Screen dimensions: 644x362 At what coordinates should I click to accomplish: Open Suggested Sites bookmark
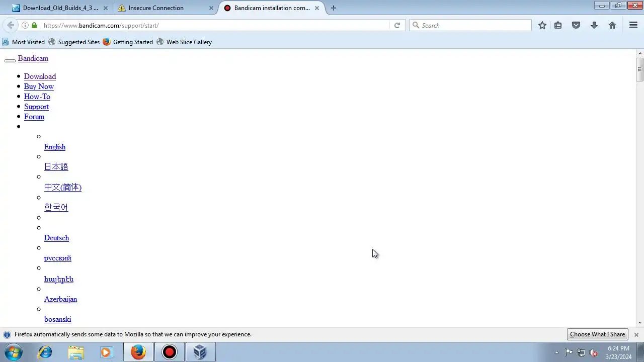(74, 42)
